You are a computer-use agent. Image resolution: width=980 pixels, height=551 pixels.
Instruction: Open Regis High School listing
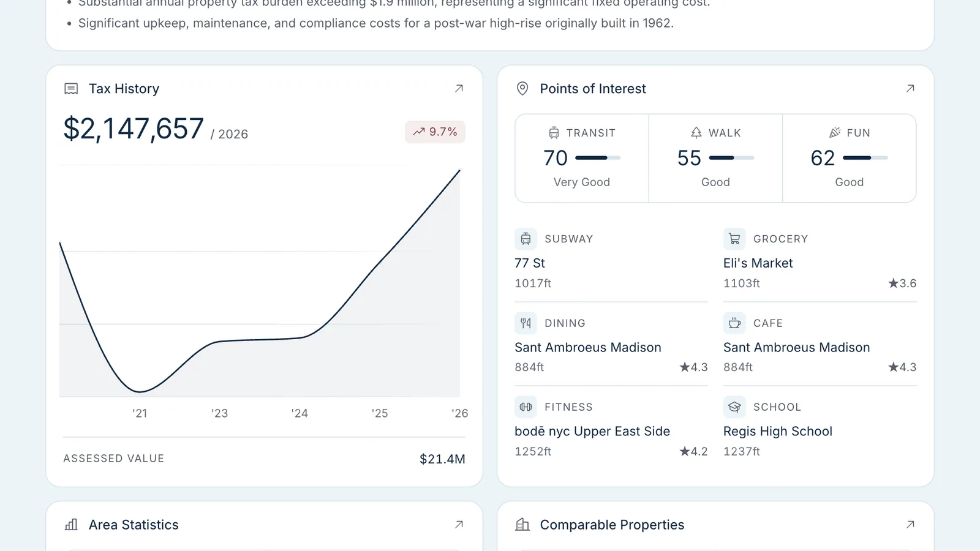click(820, 431)
